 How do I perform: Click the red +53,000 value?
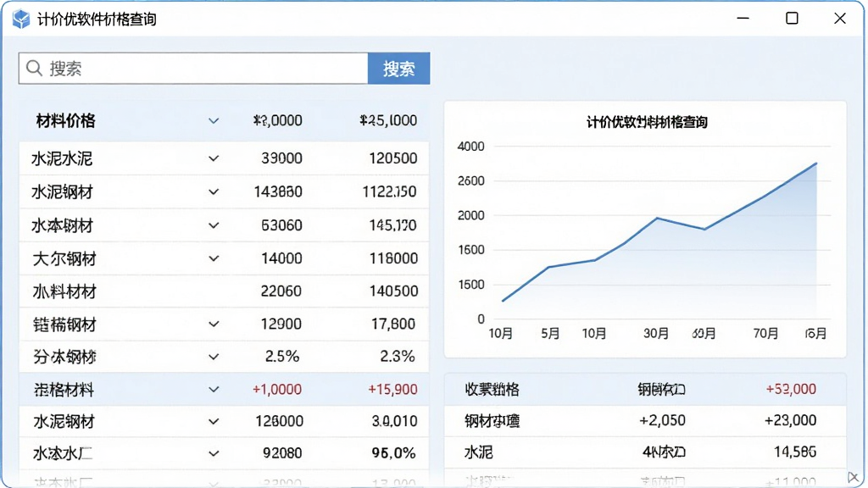click(x=791, y=389)
